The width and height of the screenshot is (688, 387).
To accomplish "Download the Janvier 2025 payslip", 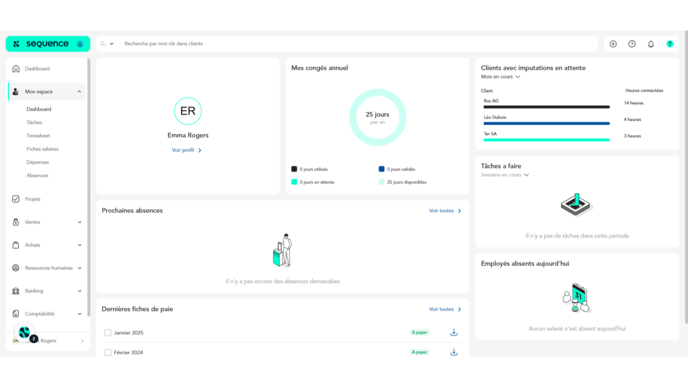I will 454,333.
